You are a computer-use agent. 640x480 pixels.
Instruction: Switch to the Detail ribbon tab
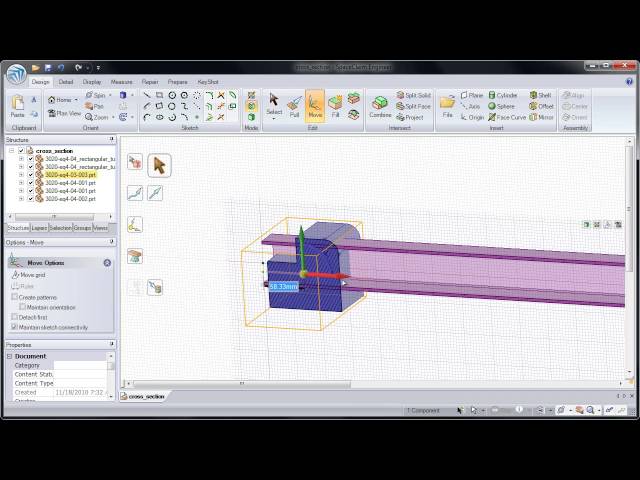(x=66, y=82)
